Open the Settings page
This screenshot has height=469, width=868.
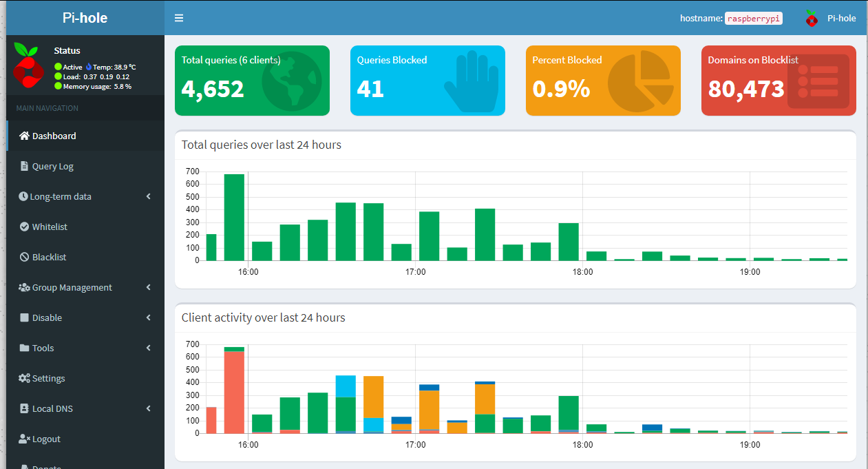tap(85, 378)
